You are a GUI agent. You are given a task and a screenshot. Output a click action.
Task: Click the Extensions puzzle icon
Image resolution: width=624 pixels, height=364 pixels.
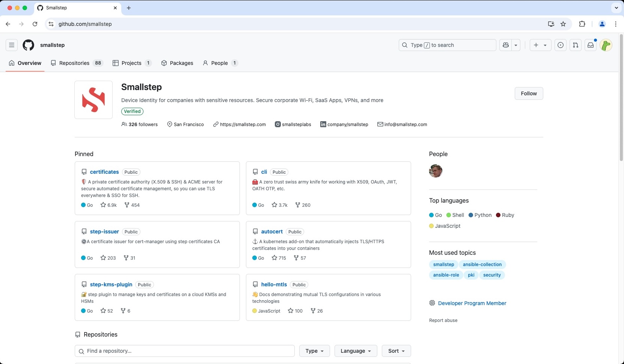(x=582, y=24)
